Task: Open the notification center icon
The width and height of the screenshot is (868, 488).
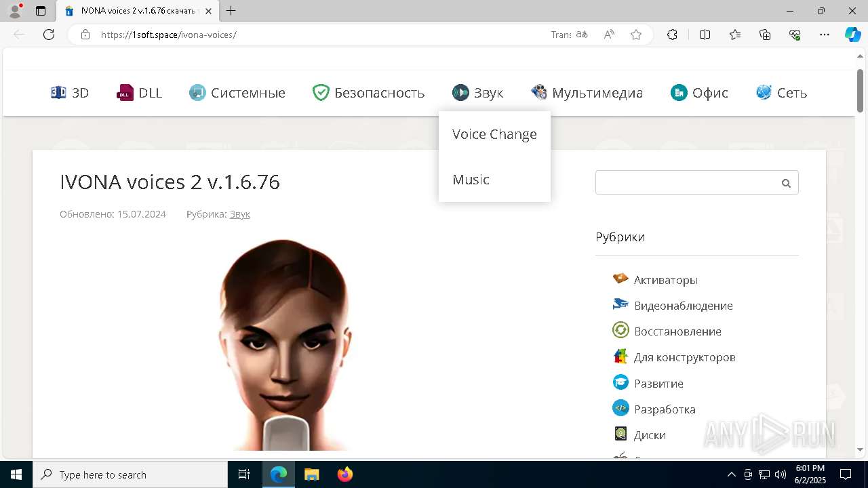Action: tap(846, 474)
